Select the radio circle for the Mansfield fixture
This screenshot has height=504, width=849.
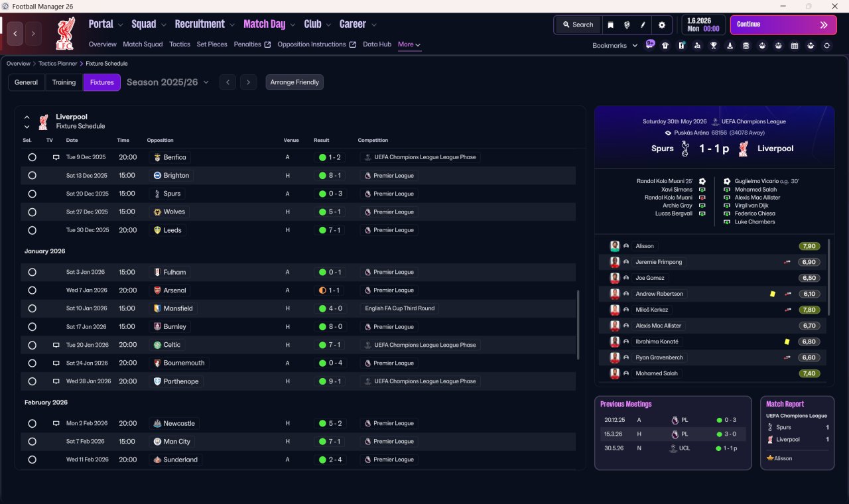click(x=32, y=308)
